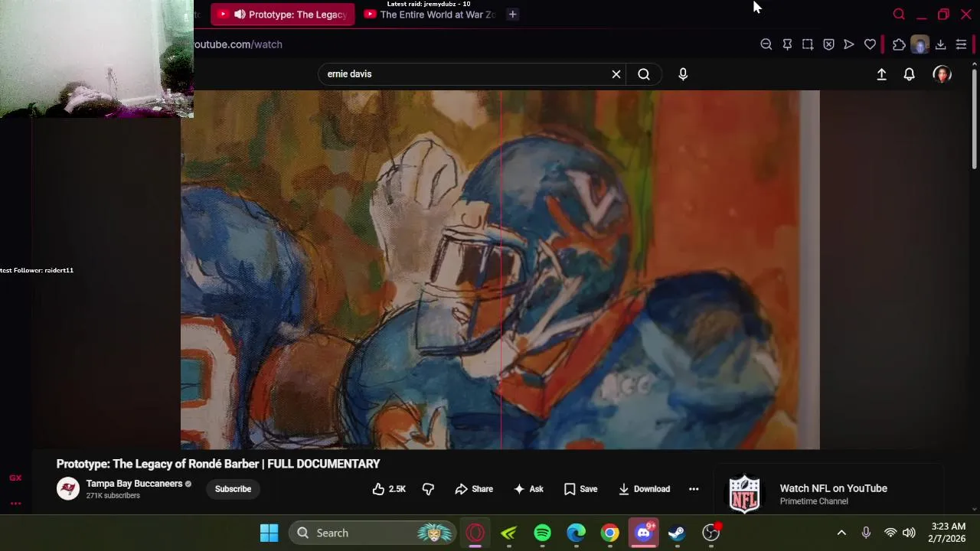Viewport: 980px width, 551px height.
Task: Click the system tray microphone icon
Action: coord(866,533)
